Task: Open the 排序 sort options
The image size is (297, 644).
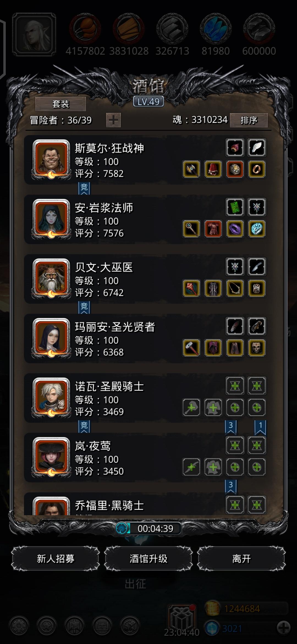Action: (x=249, y=120)
